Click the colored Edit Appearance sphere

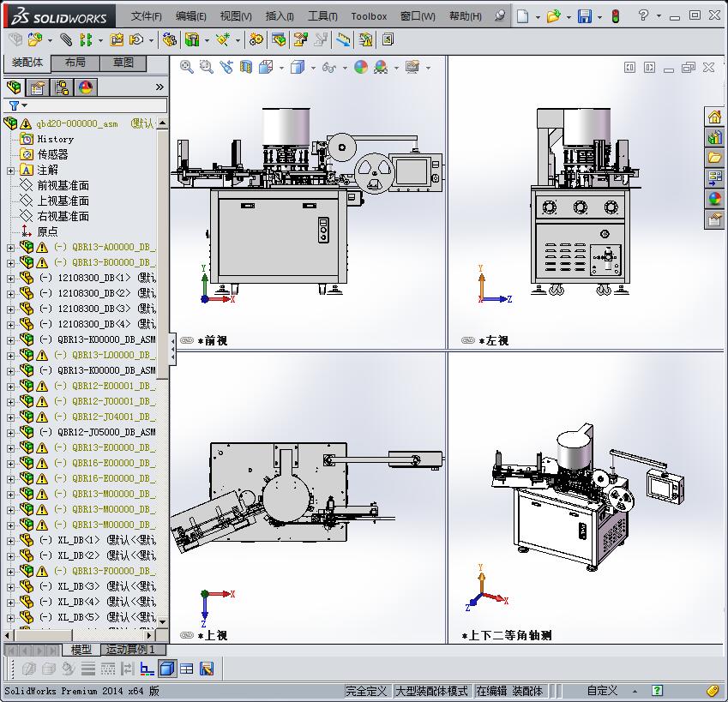coord(359,67)
